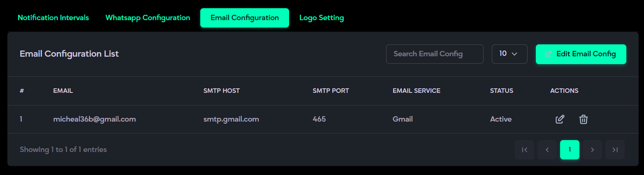Viewport: 644px width, 175px height.
Task: Open the Notification Intervals tab
Action: click(x=53, y=18)
